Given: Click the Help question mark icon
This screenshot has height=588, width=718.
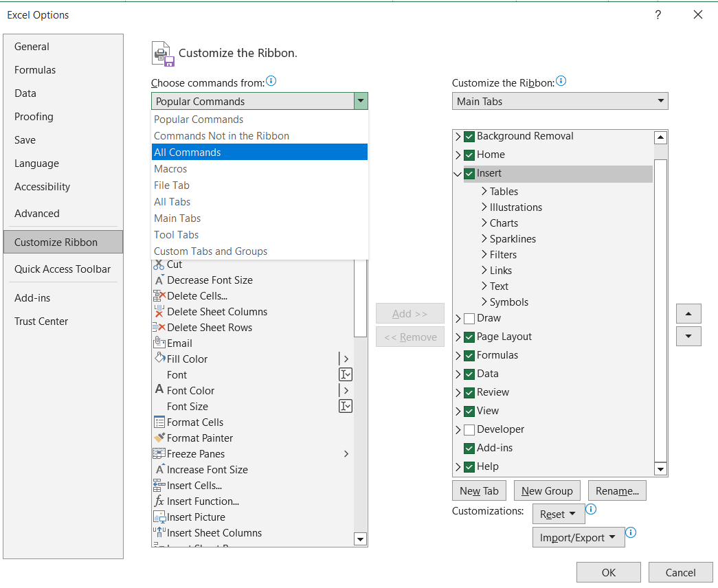Looking at the screenshot, I should [658, 15].
